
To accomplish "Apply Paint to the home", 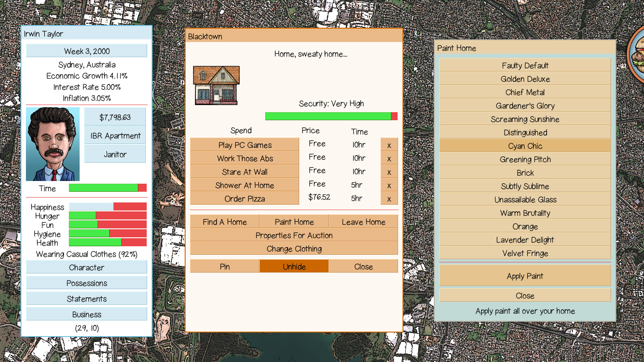I will pos(525,276).
